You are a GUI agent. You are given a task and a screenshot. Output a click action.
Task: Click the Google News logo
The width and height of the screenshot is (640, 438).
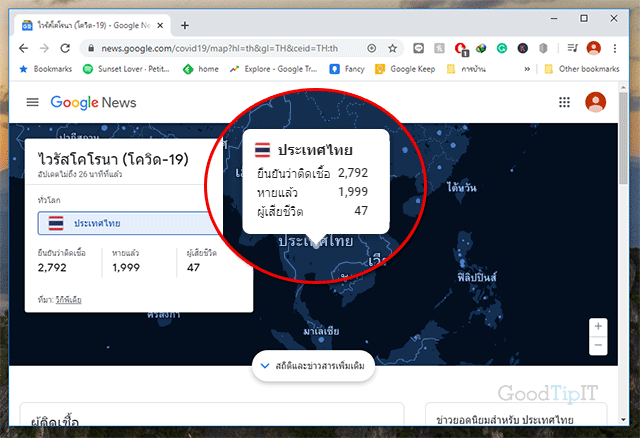coord(93,102)
